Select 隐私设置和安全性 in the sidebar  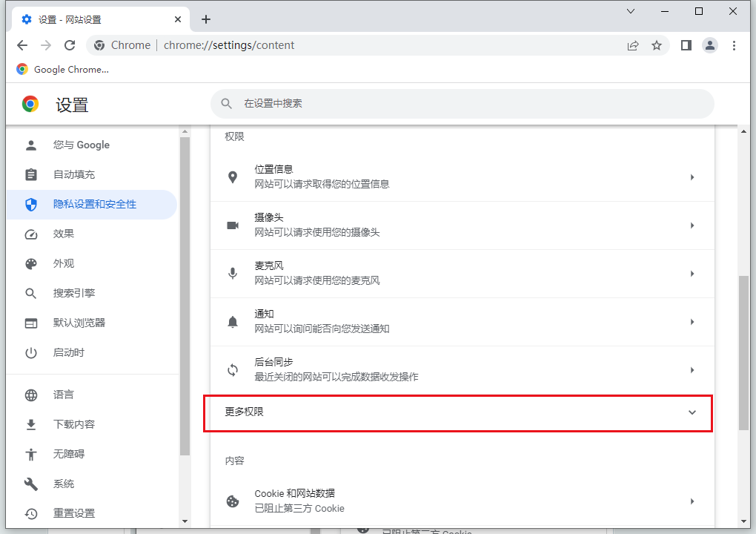click(94, 204)
